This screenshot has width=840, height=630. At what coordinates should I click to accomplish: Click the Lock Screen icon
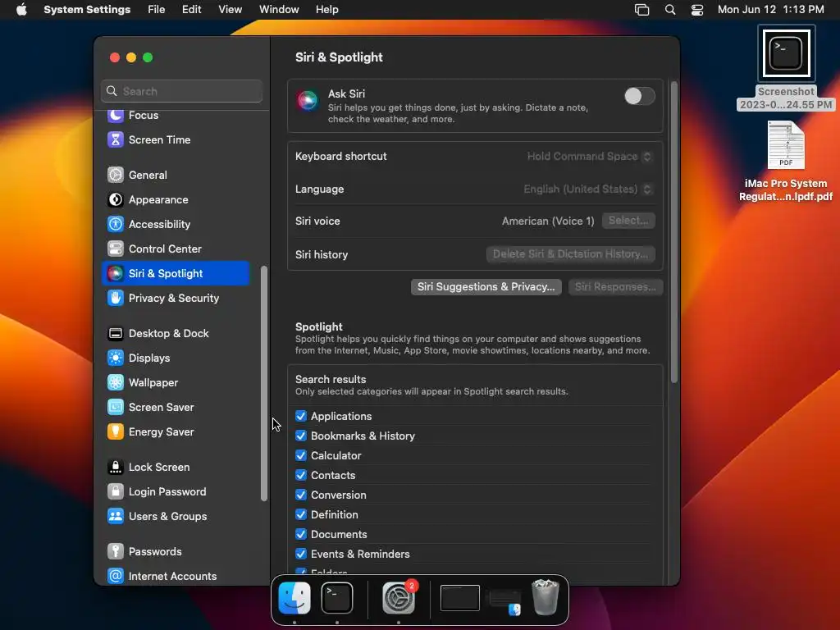(115, 468)
